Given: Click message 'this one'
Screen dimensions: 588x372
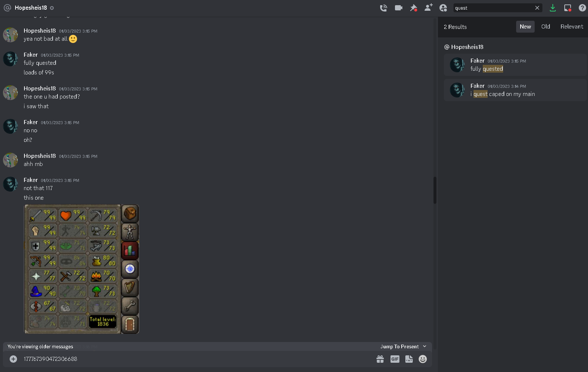Looking at the screenshot, I should (34, 198).
